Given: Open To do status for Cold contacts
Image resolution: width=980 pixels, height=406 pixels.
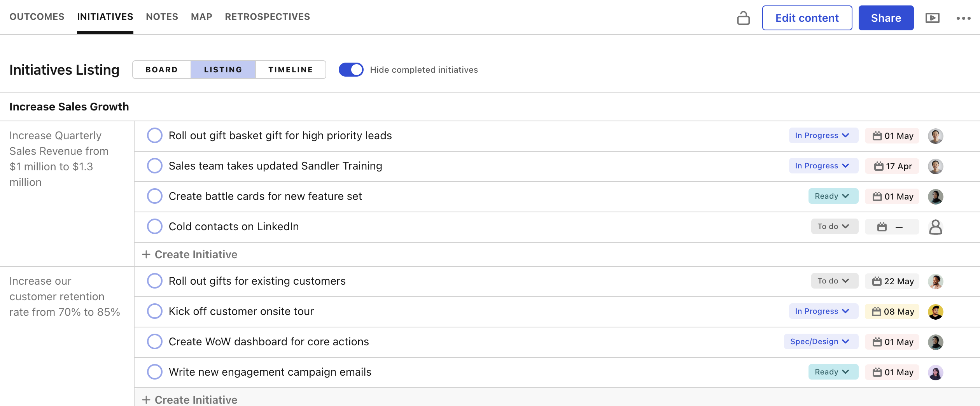Looking at the screenshot, I should point(834,227).
